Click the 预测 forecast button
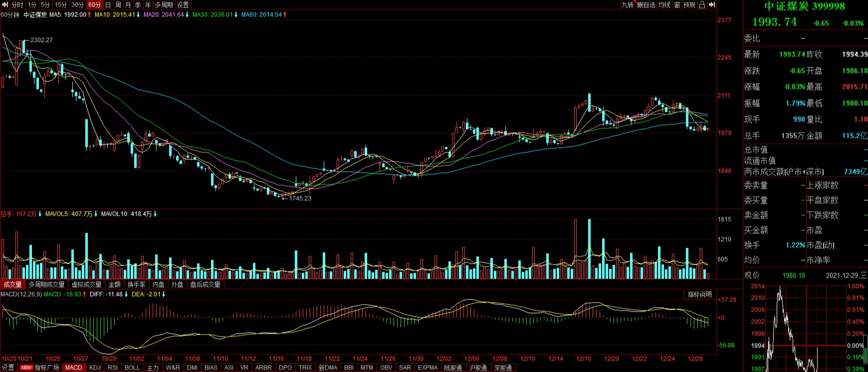 click(689, 4)
